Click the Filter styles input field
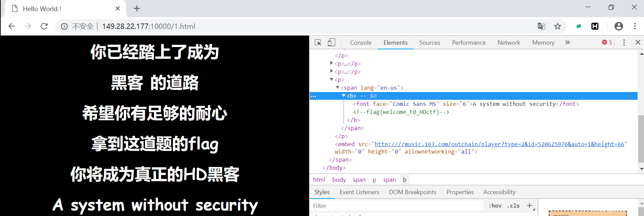The height and width of the screenshot is (216, 644). 397,206
